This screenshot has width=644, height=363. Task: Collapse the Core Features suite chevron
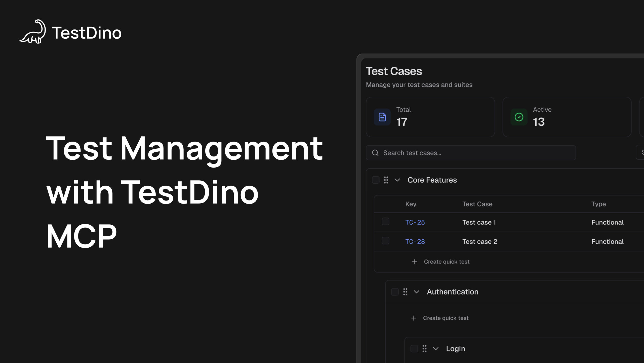point(397,180)
